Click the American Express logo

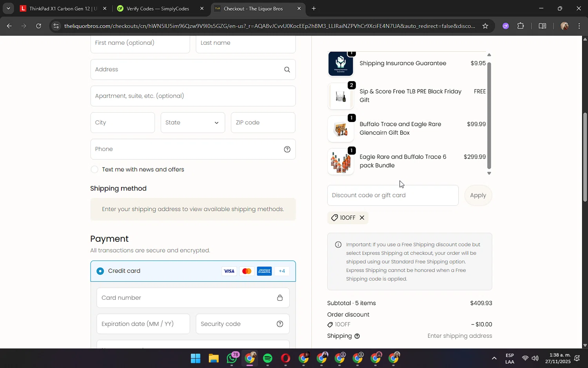pos(264,271)
